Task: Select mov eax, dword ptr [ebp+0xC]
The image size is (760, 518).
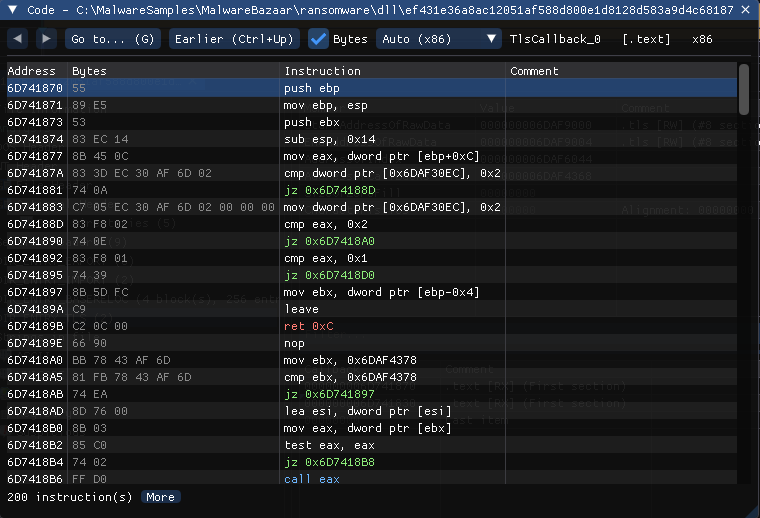Action: point(381,156)
